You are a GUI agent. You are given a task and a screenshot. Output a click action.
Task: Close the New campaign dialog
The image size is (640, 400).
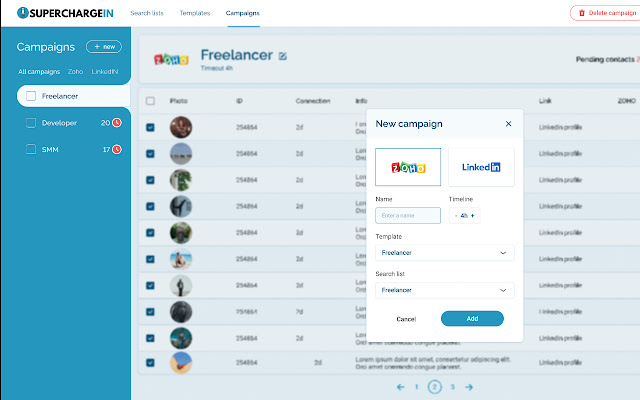point(508,124)
